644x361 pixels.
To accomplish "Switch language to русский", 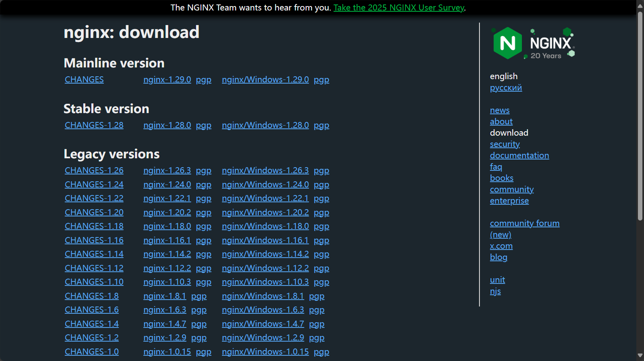I will tap(506, 88).
